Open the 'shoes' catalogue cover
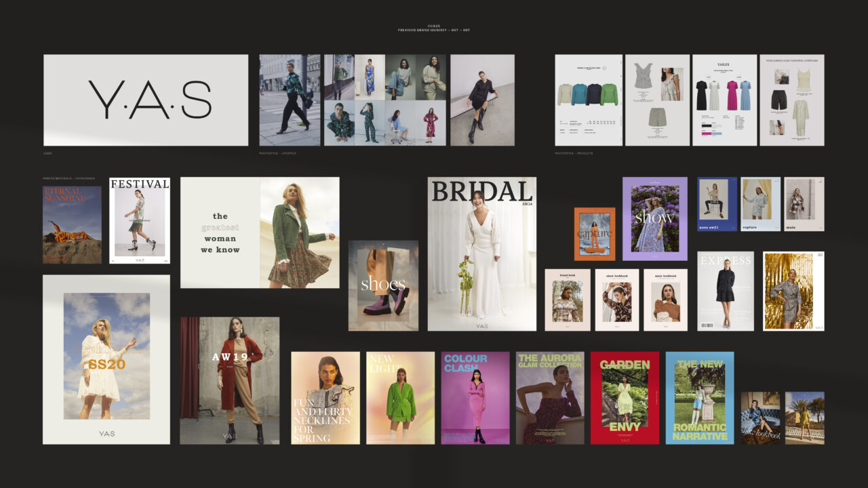868x488 pixels. [383, 285]
